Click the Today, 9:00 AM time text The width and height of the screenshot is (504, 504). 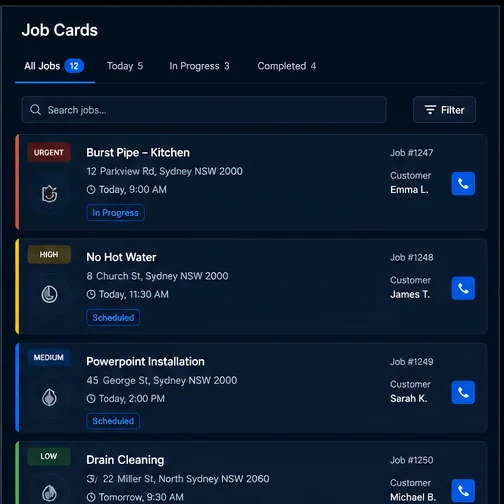click(133, 190)
